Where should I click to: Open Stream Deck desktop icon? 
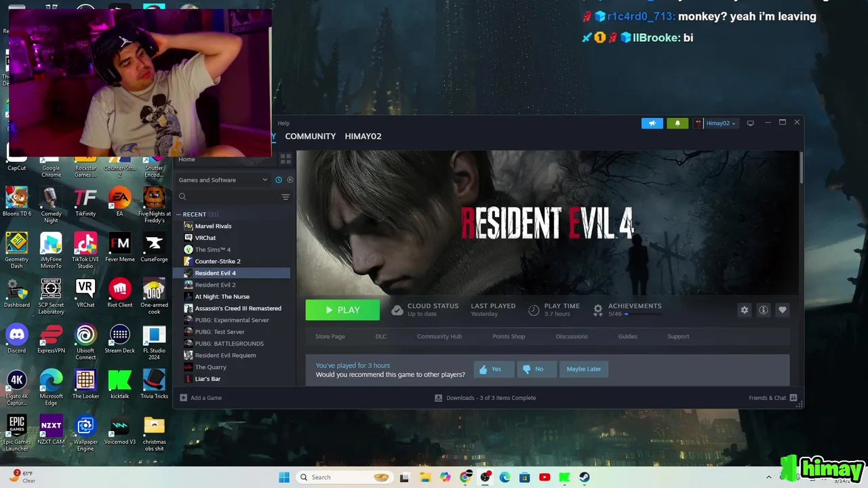point(120,340)
